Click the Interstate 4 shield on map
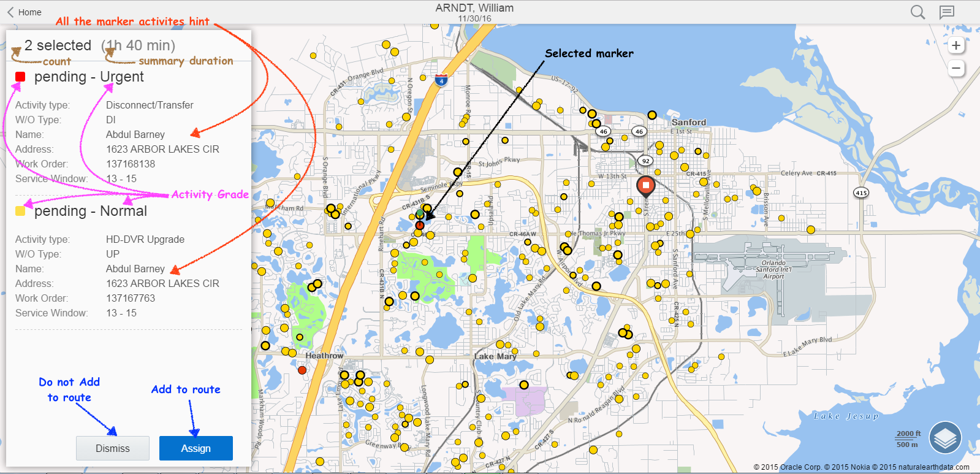980x474 pixels. 441,80
